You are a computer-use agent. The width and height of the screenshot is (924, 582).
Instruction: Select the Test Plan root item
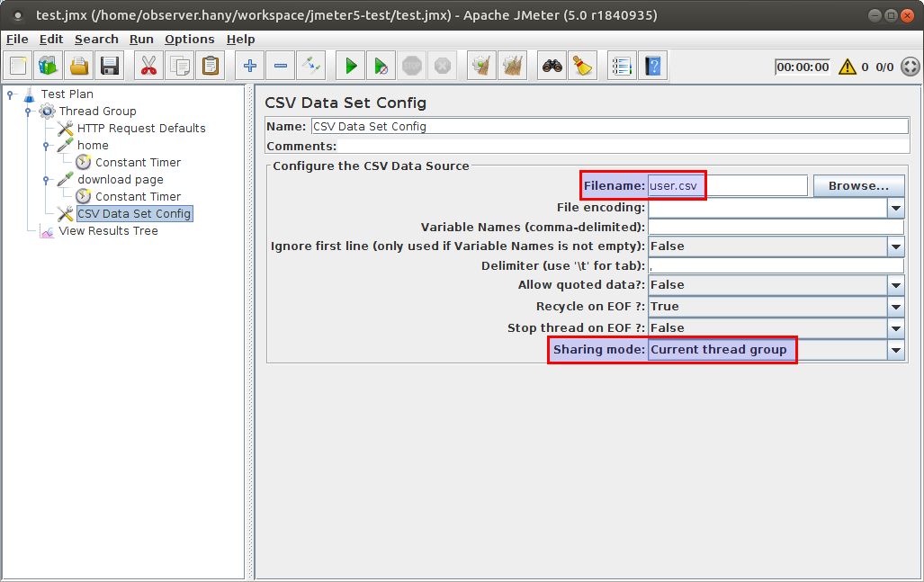pos(67,94)
